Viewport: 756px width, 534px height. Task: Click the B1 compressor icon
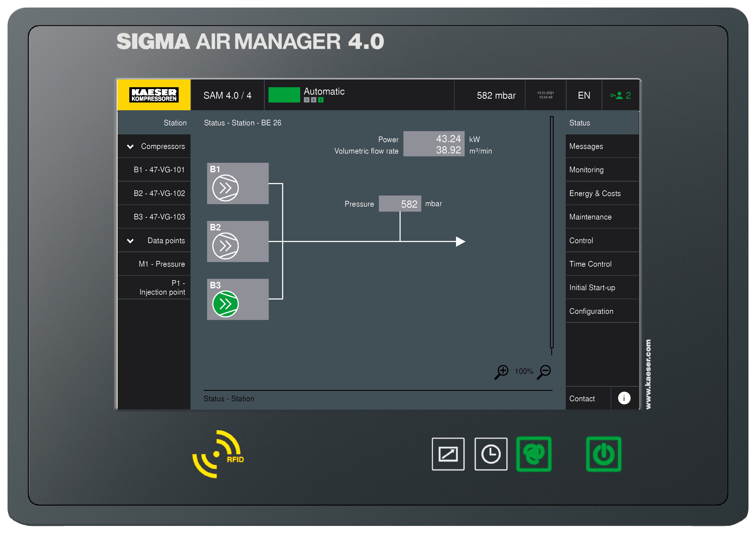coord(225,188)
